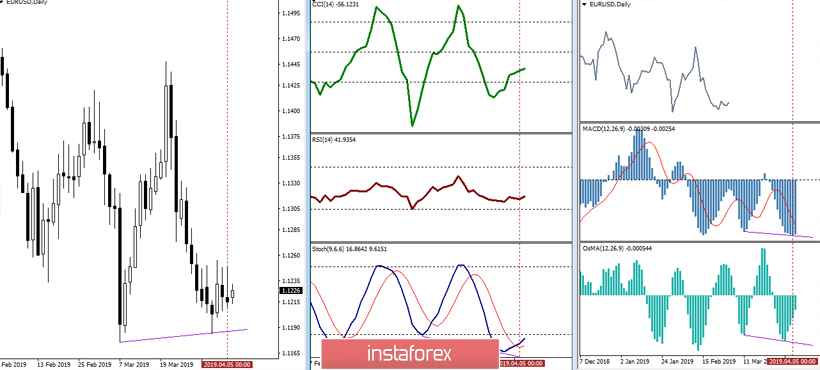Select the CCI(14) -56.1231 indicator label

pos(335,4)
